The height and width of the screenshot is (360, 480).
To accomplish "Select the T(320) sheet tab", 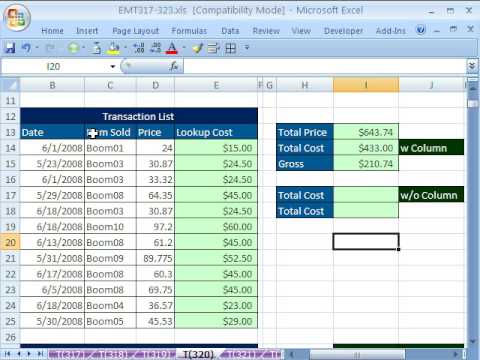I will [x=199, y=354].
